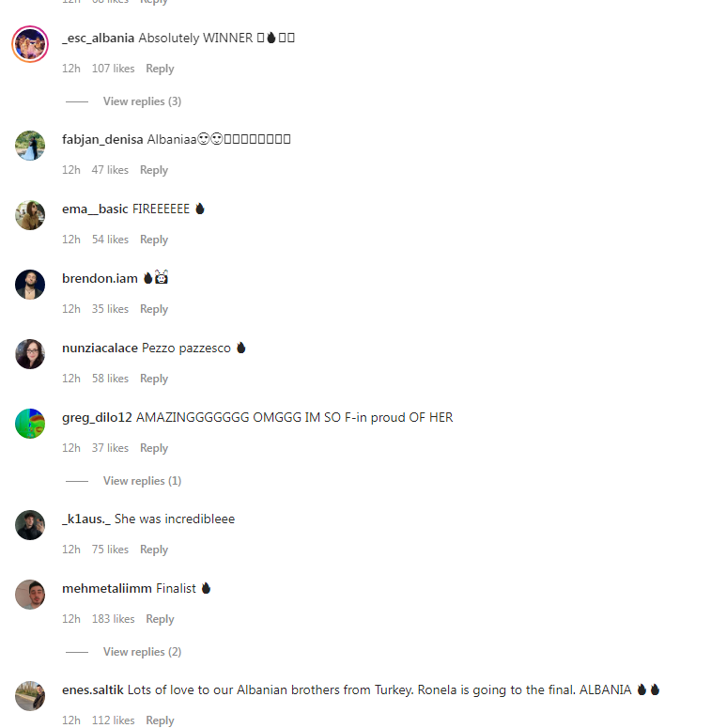The image size is (711, 728).
Task: Expand View replies (3) under _esc_albania
Action: pos(142,101)
